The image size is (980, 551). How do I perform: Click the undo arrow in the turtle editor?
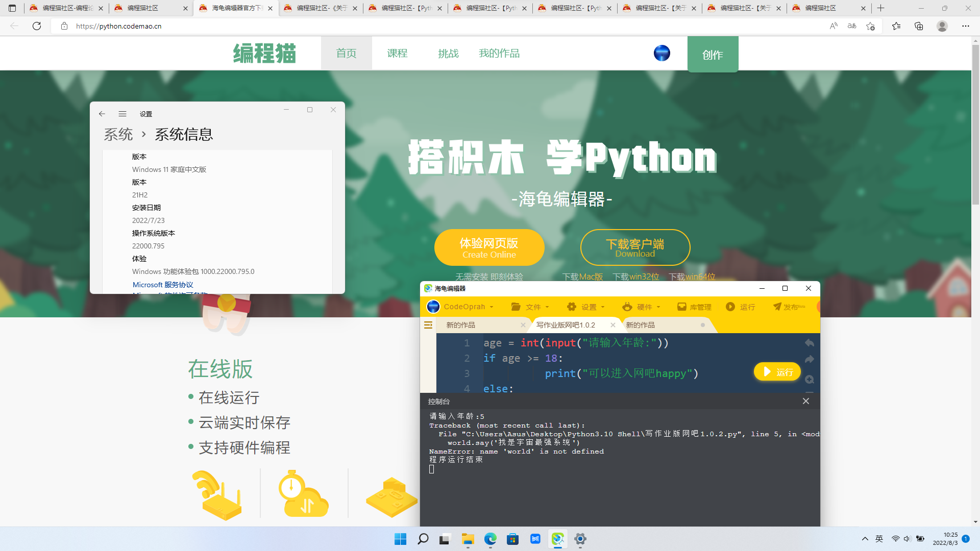(810, 343)
